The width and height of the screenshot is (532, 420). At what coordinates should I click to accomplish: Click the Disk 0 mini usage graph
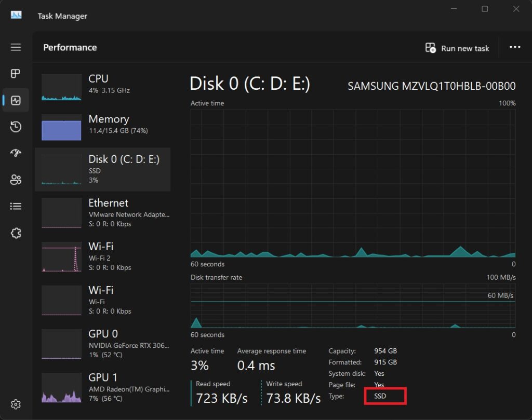[61, 169]
